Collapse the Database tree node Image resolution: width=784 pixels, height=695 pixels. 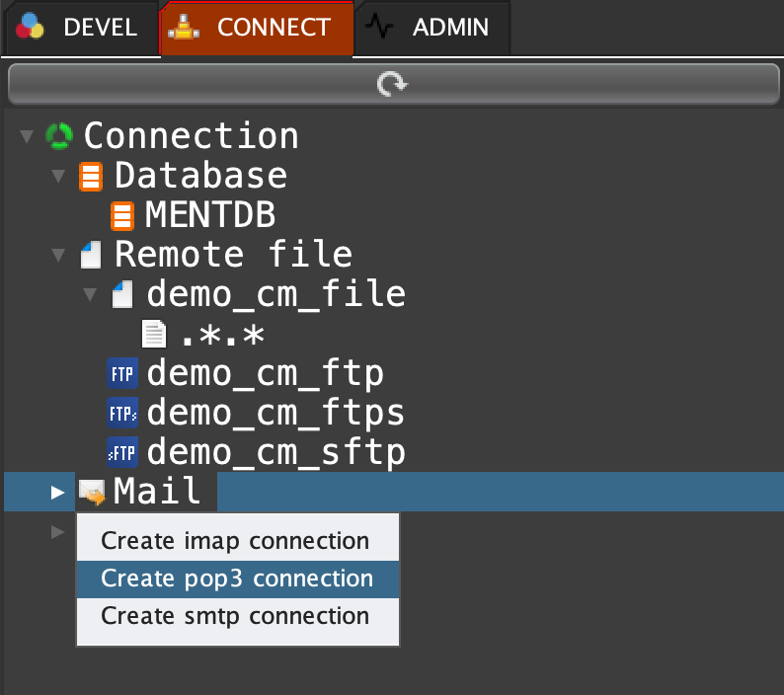[58, 177]
